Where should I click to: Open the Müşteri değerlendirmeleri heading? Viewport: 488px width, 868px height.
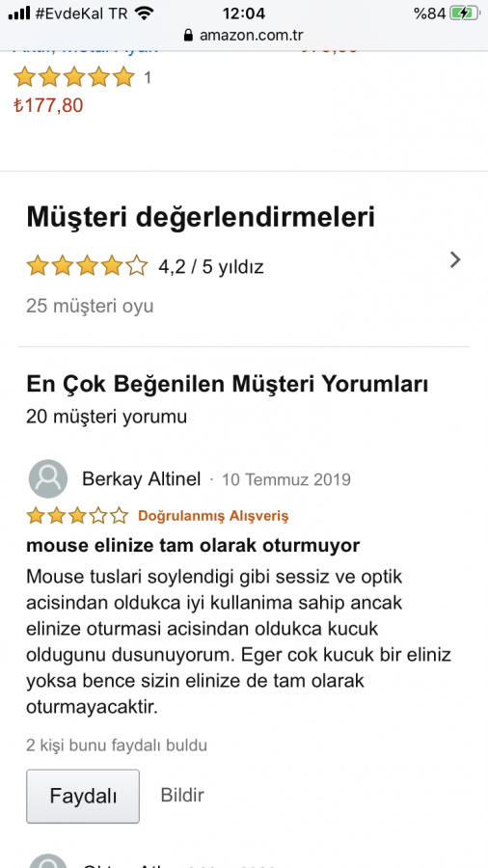pyautogui.click(x=201, y=217)
